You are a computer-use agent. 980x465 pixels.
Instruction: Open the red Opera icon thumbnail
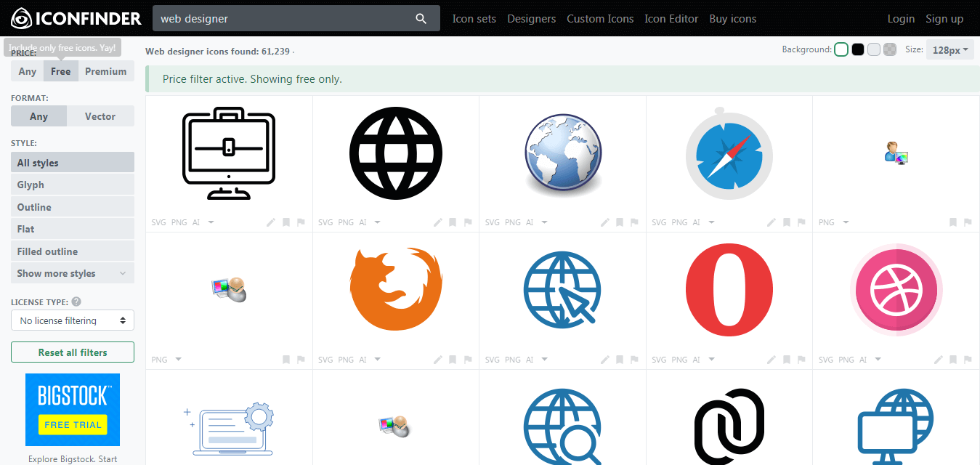[x=729, y=290]
